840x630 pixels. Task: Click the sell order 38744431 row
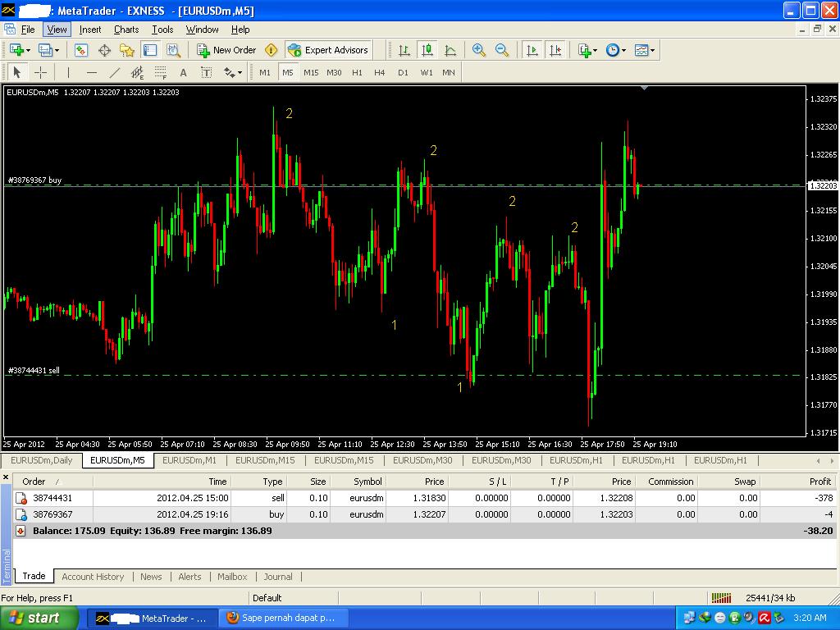[425, 498]
